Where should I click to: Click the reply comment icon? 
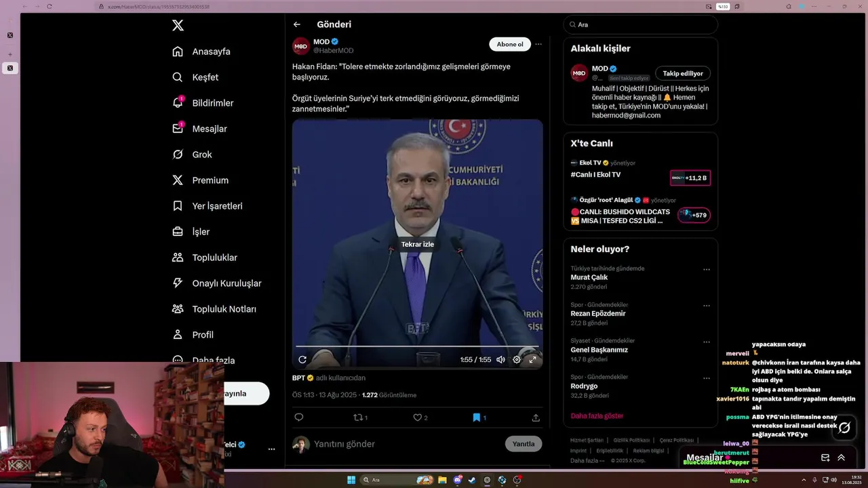point(299,418)
